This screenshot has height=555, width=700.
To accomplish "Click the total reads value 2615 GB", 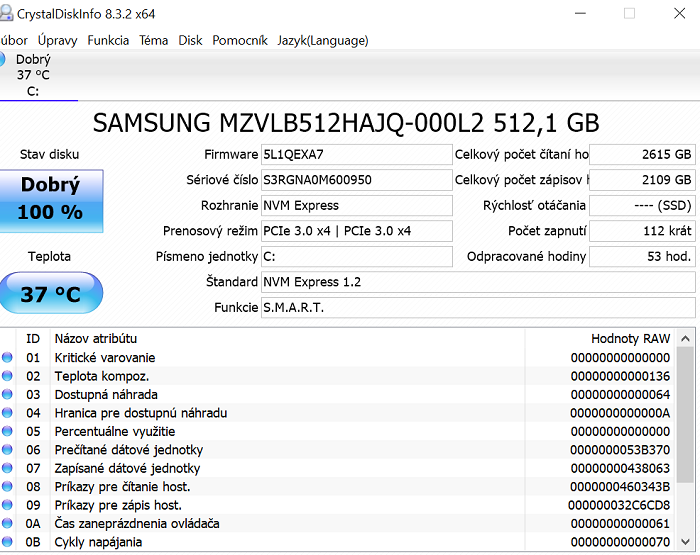I will tap(642, 154).
